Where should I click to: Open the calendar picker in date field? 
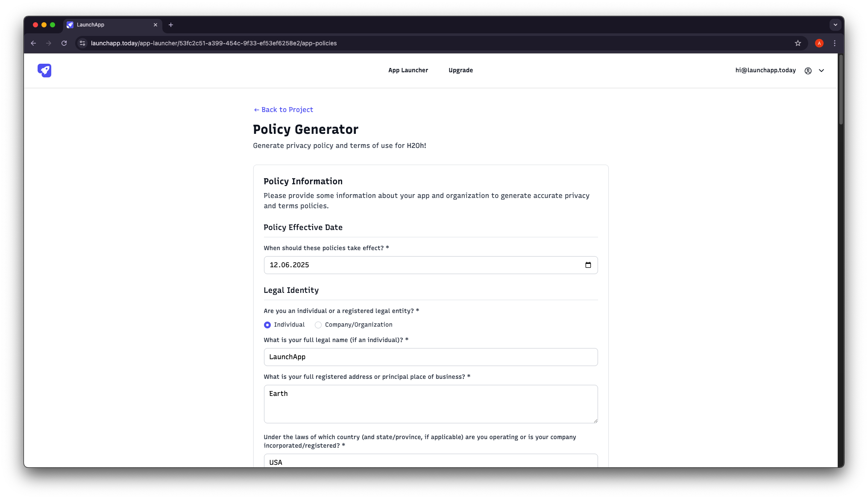[x=588, y=265]
